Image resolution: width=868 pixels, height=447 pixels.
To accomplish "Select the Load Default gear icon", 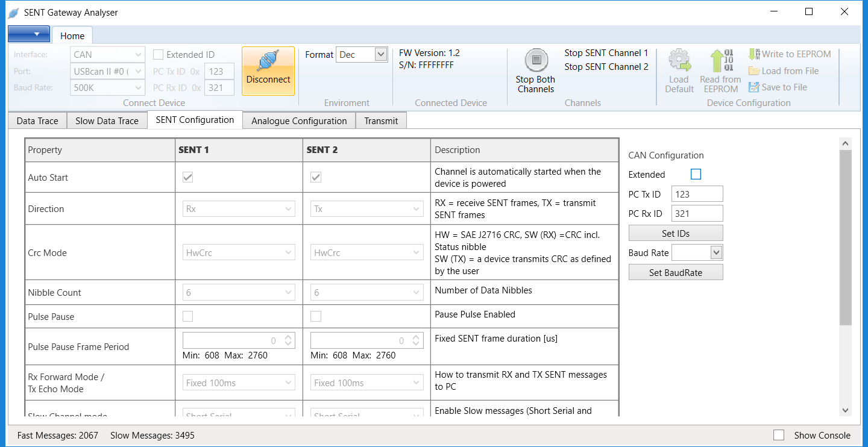I will (679, 62).
